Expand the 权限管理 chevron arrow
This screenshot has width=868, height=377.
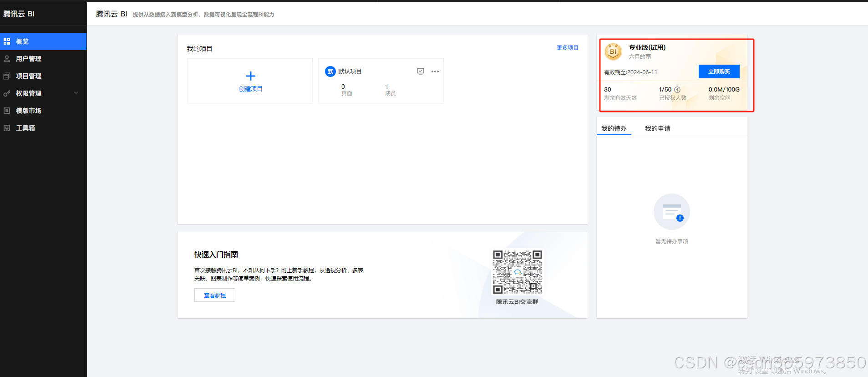click(x=76, y=93)
